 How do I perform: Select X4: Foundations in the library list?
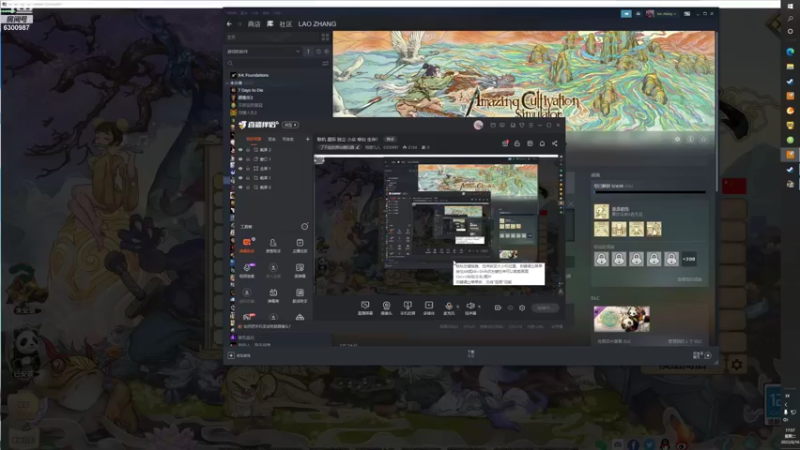[x=253, y=75]
